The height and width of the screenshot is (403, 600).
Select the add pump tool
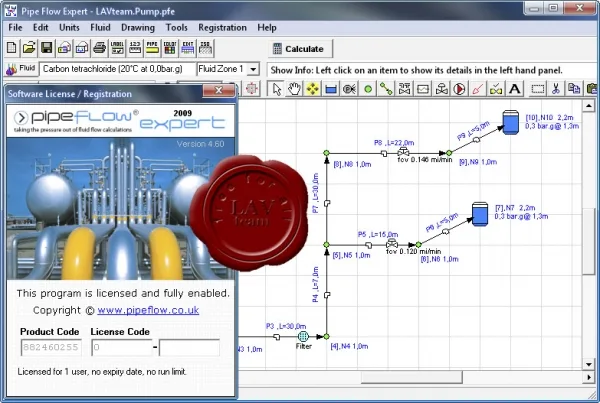coord(460,89)
